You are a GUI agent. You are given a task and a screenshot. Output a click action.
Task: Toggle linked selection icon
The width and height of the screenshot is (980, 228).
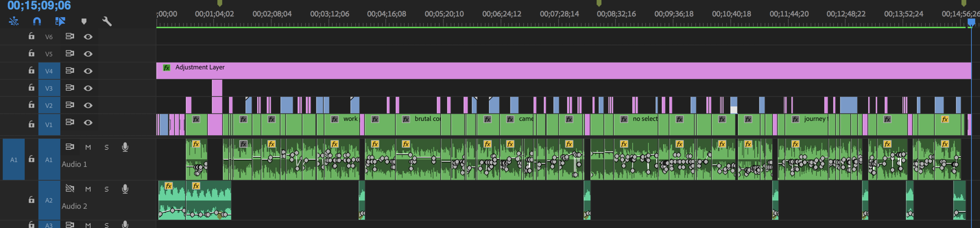click(60, 21)
